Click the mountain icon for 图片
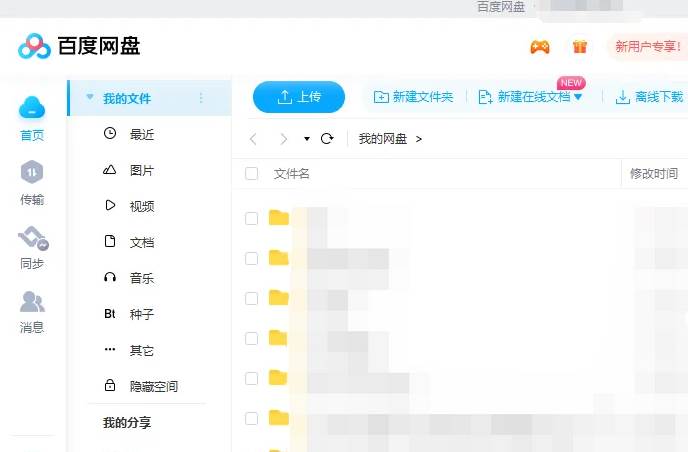 pyautogui.click(x=110, y=169)
